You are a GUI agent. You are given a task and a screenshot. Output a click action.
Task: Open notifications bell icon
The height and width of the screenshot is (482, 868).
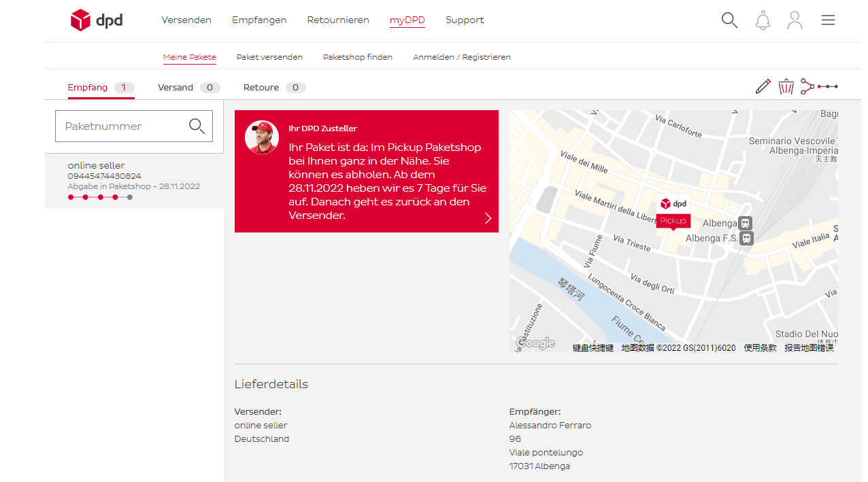(x=763, y=20)
